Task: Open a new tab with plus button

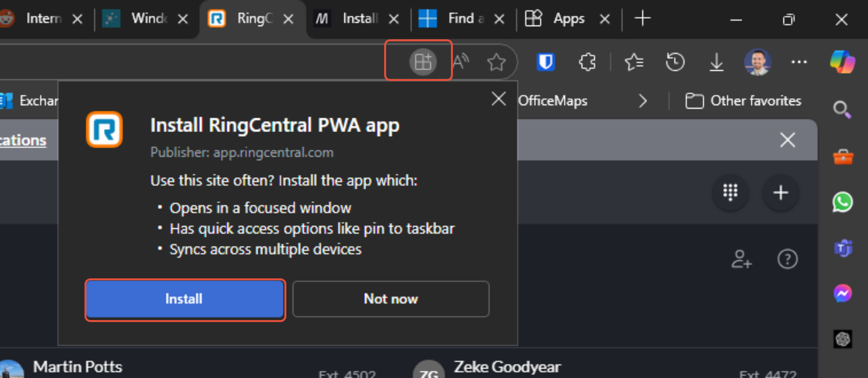Action: [642, 19]
